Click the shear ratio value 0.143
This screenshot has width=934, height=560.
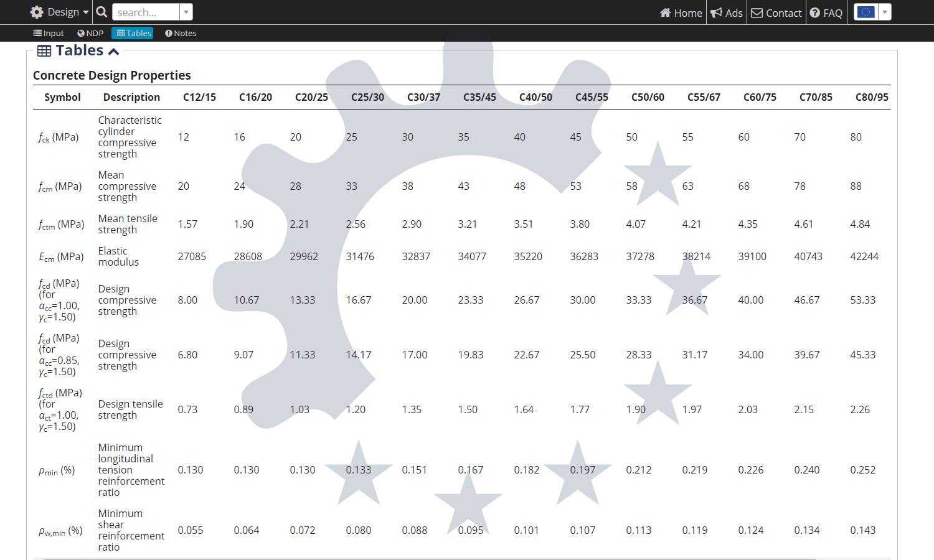point(863,530)
